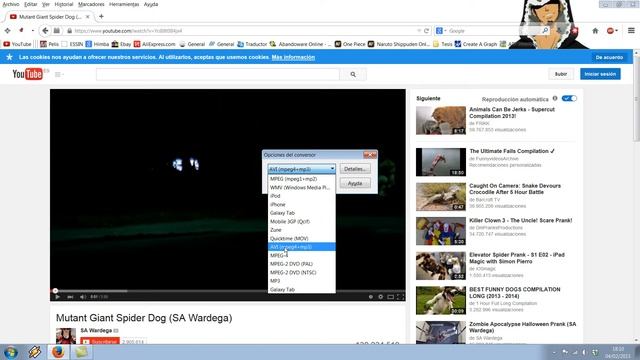640x360 pixels.
Task: Open Elevator Spider Prank video thumbnail
Action: [441, 266]
